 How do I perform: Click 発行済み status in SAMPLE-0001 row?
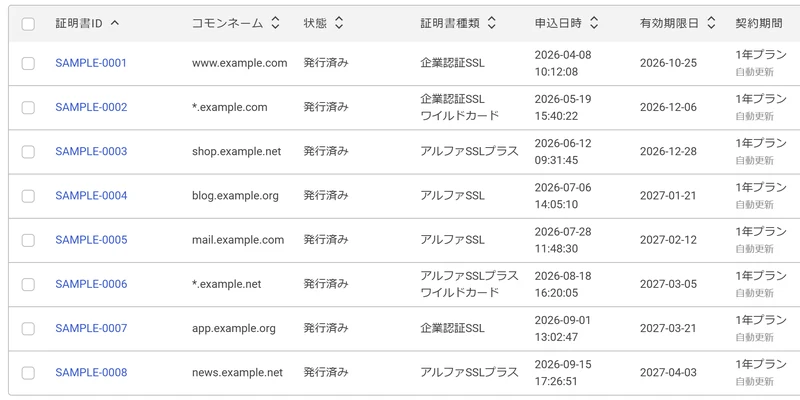pyautogui.click(x=326, y=63)
